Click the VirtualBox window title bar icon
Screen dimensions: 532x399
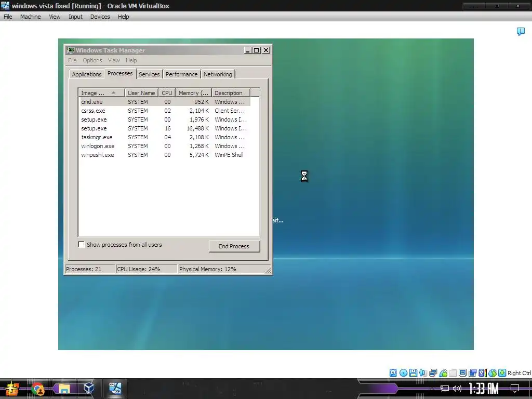click(x=5, y=6)
